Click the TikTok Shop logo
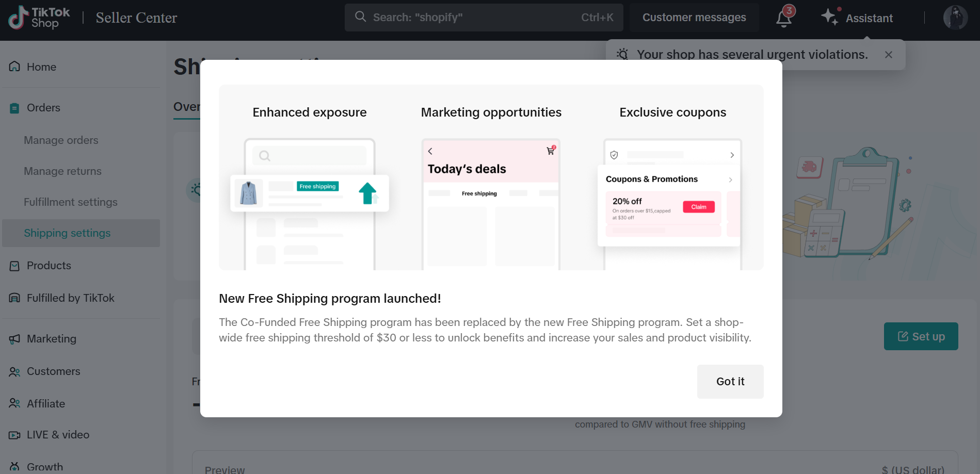 (39, 18)
